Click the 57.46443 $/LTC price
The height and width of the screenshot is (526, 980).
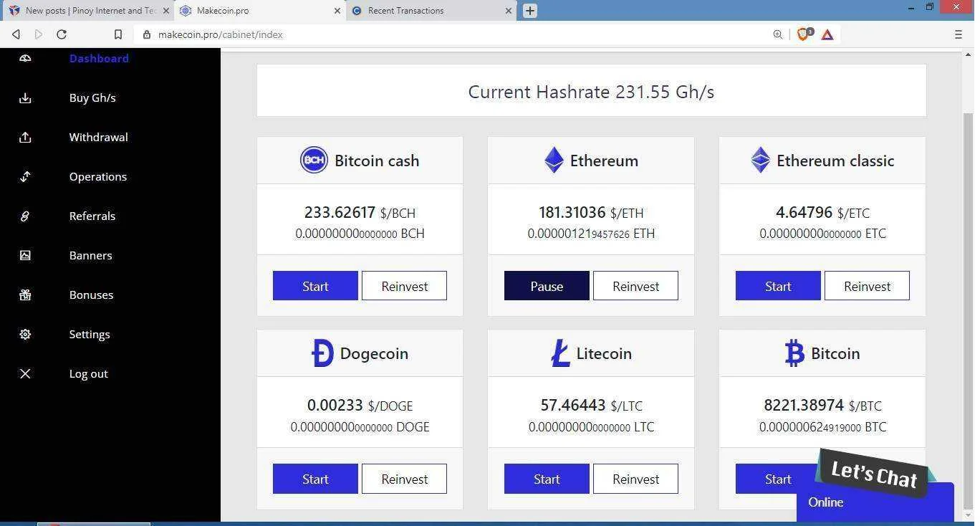pos(591,406)
